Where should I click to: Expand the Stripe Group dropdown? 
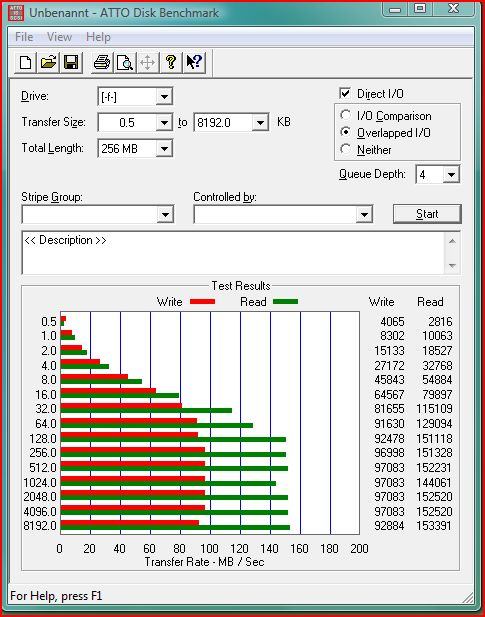coord(165,214)
